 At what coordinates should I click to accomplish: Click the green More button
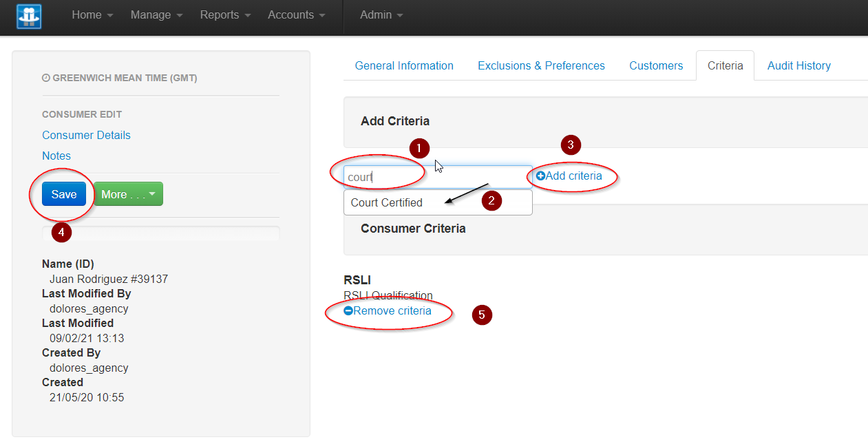[x=128, y=194]
